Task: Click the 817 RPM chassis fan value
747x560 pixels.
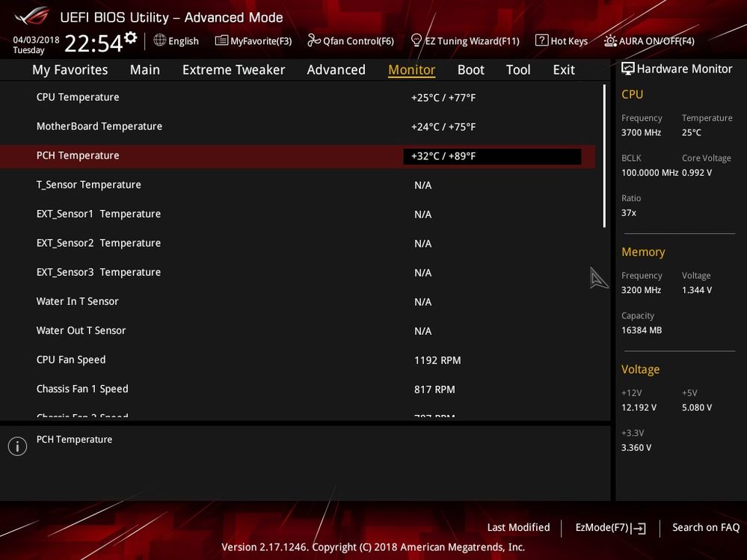Action: 434,390
